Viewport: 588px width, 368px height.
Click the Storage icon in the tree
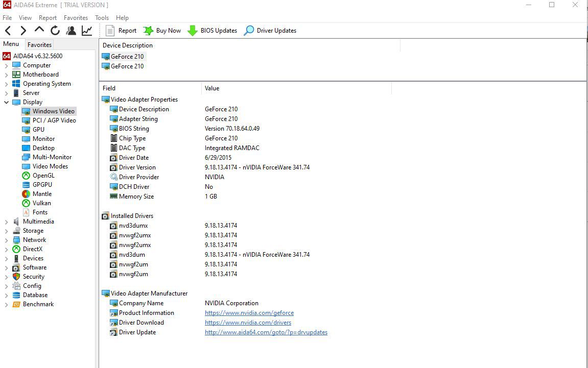click(x=16, y=231)
